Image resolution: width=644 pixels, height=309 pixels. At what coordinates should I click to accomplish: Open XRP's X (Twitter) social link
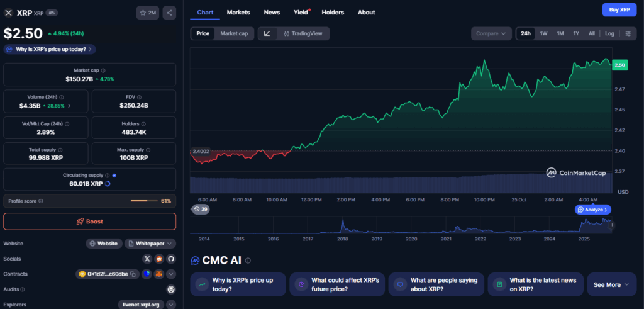147,259
